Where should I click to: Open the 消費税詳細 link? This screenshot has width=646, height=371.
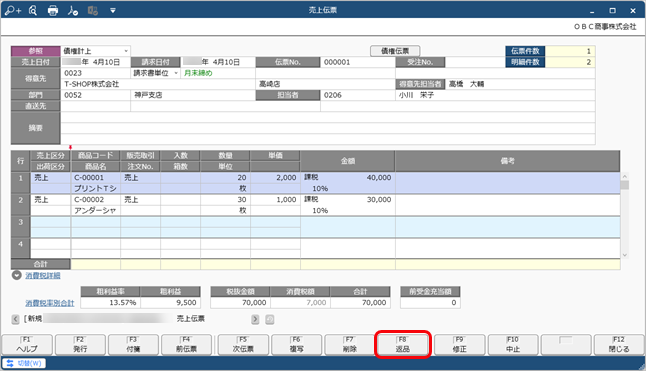pyautogui.click(x=43, y=275)
